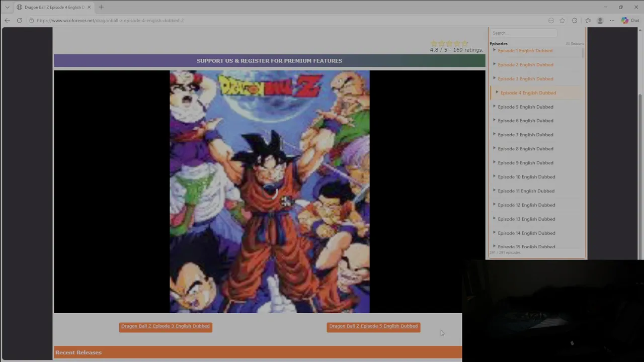Click the episode list scrollbar
This screenshot has width=644, height=362.
[x=583, y=53]
